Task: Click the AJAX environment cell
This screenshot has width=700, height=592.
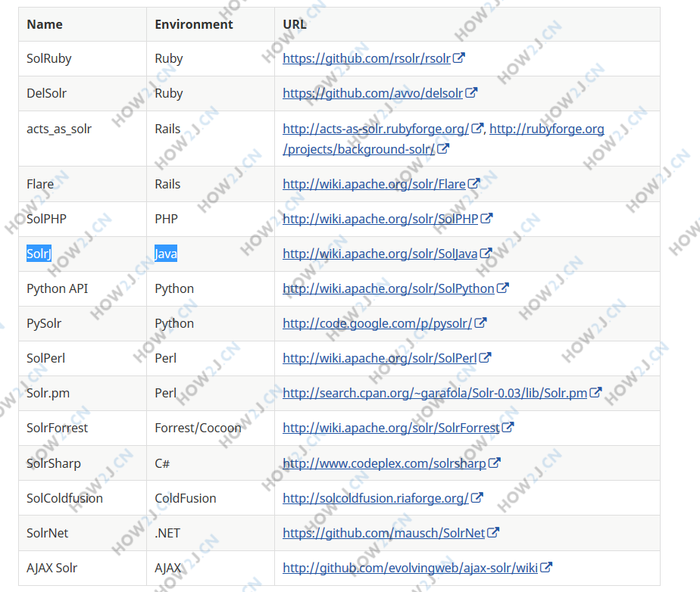Action: point(211,568)
